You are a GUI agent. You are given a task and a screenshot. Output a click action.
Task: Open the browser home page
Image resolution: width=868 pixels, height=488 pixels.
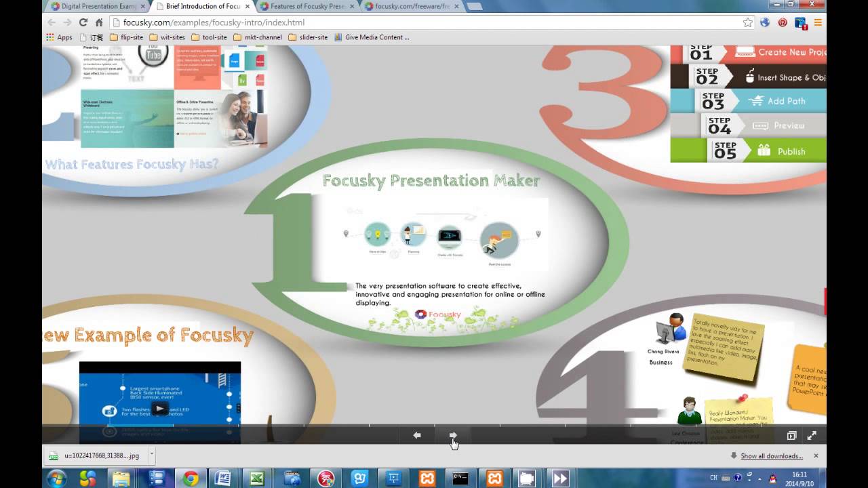99,22
